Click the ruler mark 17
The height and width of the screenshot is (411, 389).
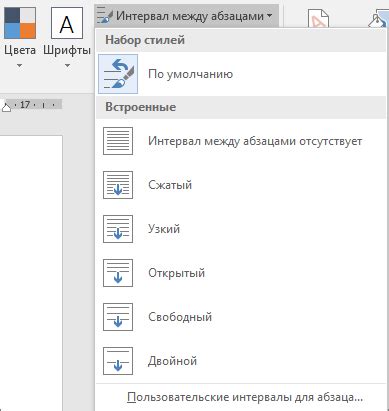[25, 105]
